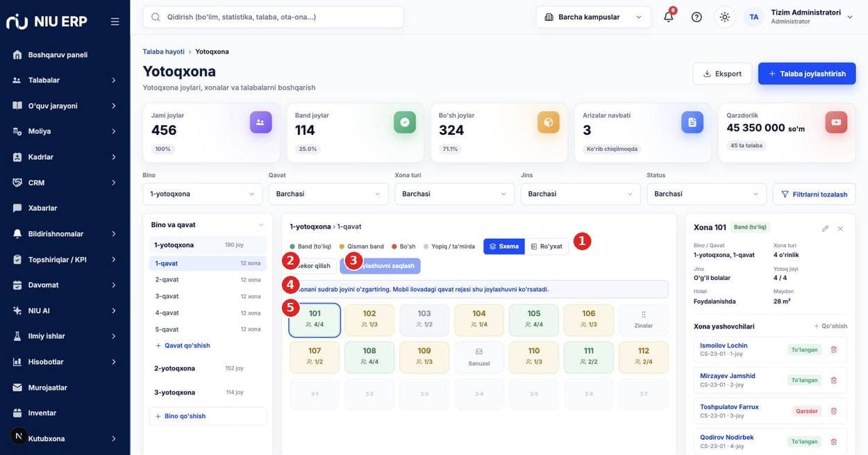868x455 pixels.
Task: Open the Status filter dropdown
Action: tap(706, 194)
